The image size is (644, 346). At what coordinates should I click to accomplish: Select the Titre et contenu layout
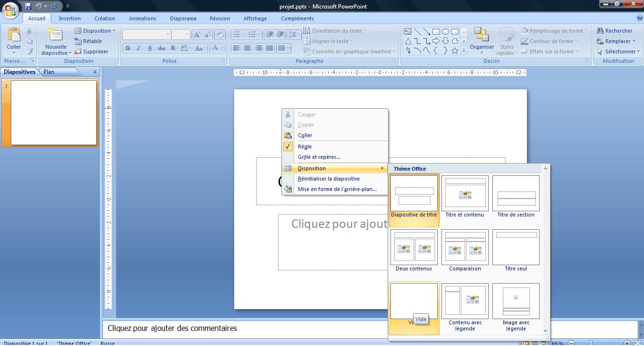pos(465,197)
